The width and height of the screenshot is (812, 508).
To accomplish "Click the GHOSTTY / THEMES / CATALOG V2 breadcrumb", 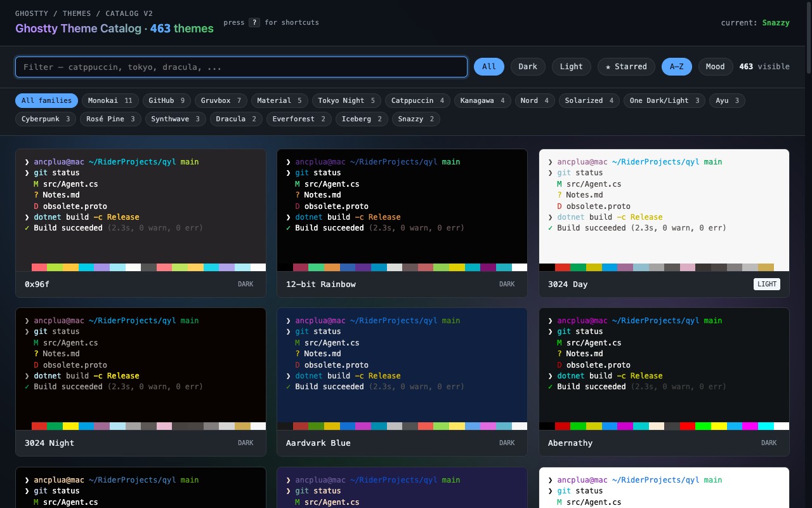I will click(84, 13).
